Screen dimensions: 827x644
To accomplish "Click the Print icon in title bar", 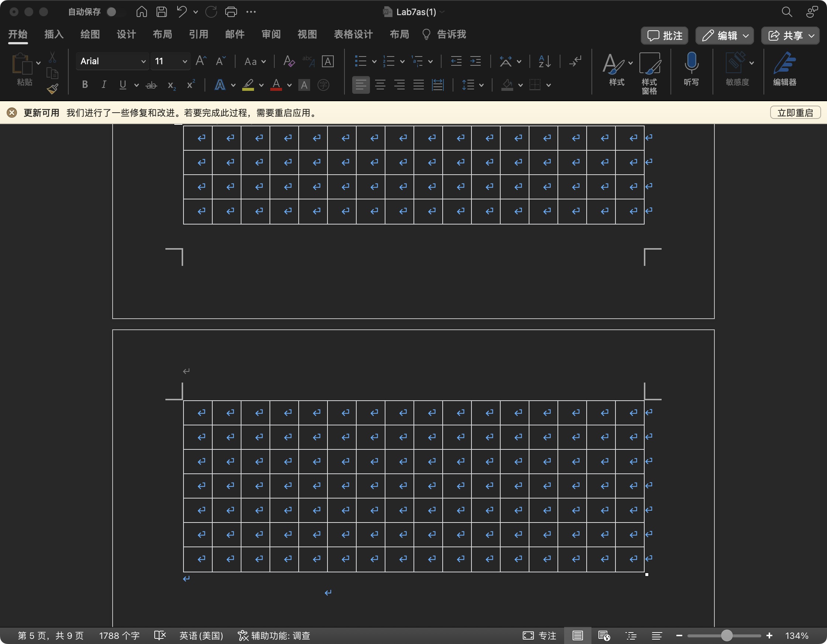I will pyautogui.click(x=231, y=12).
